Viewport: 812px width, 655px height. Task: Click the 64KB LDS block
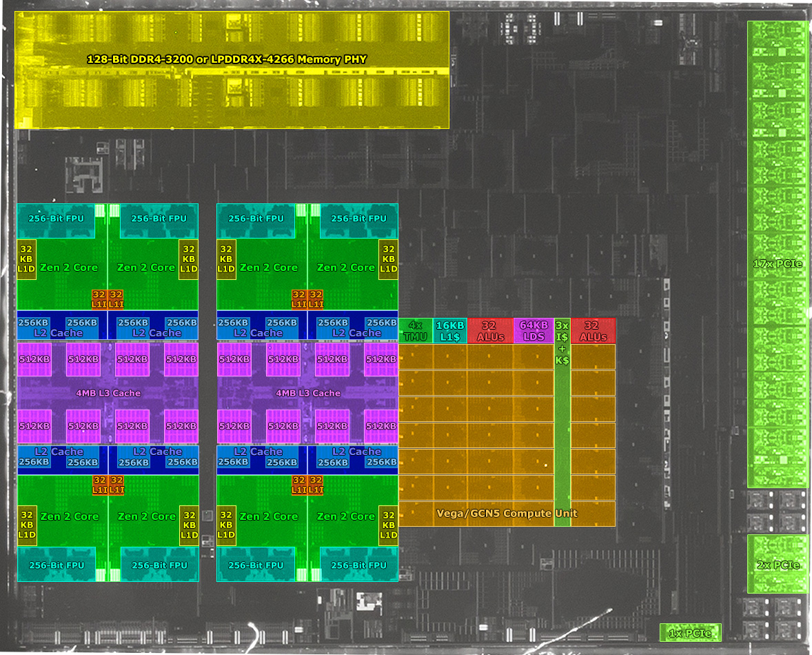(x=533, y=331)
